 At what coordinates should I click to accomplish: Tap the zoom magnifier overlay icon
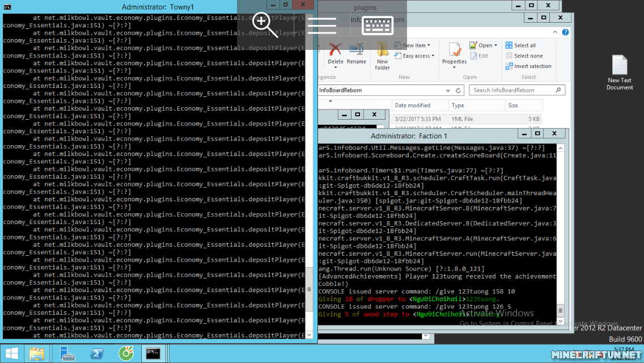[265, 25]
